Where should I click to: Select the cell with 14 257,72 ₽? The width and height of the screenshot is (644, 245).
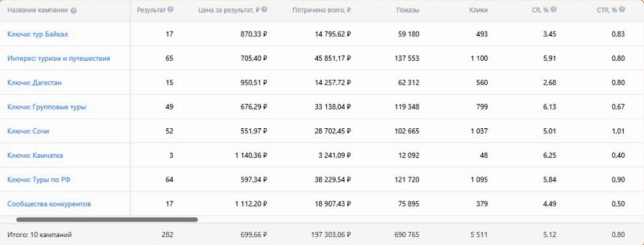[x=333, y=83]
